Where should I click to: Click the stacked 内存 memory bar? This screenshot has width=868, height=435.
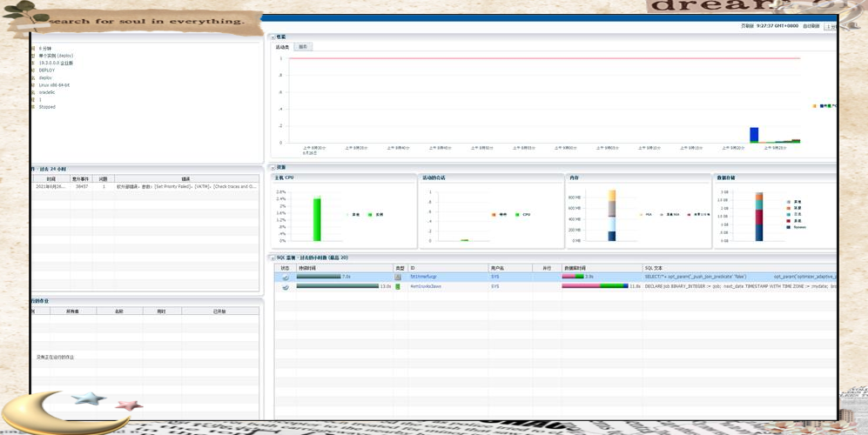pyautogui.click(x=612, y=216)
